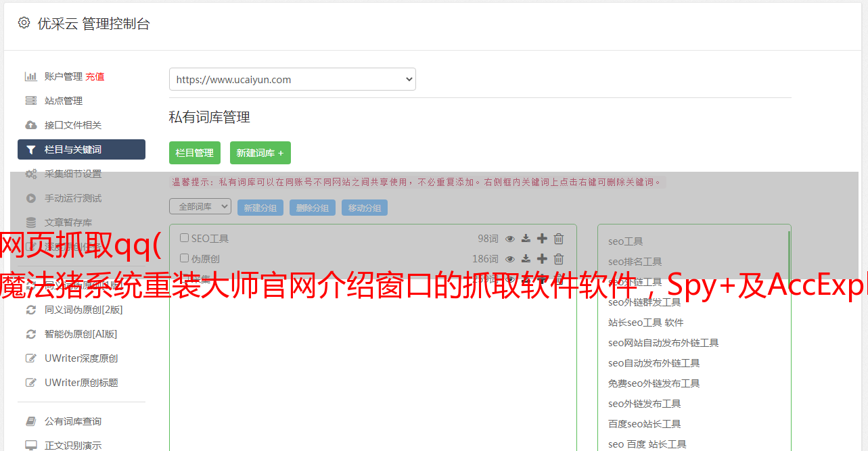Viewport: 868px width, 451px height.
Task: Click the gear icon beside 优采云 管理控制台
Action: [x=24, y=23]
